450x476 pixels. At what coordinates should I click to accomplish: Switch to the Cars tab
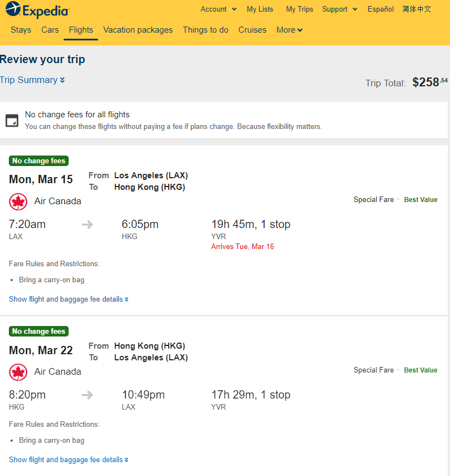(50, 30)
